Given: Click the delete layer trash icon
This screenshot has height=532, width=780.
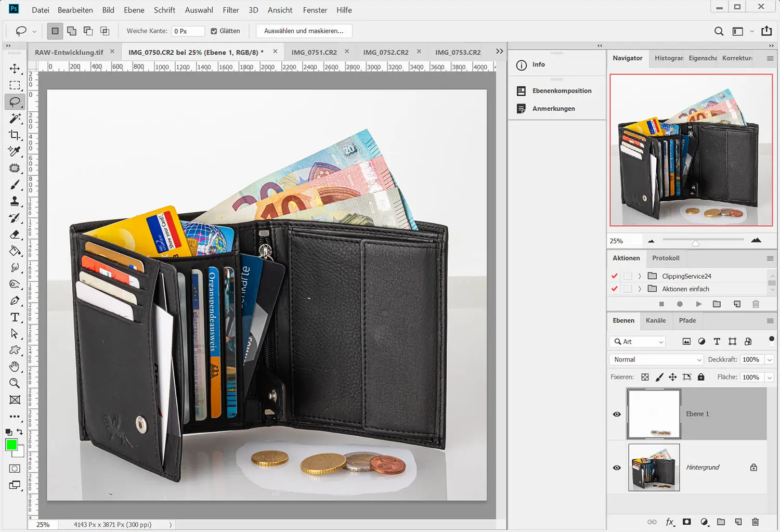Looking at the screenshot, I should pyautogui.click(x=755, y=522).
